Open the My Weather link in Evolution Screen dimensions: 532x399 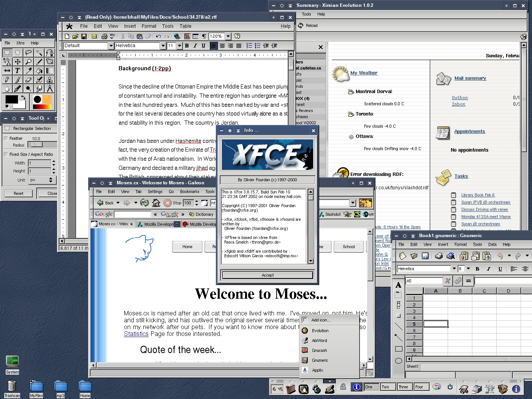364,73
